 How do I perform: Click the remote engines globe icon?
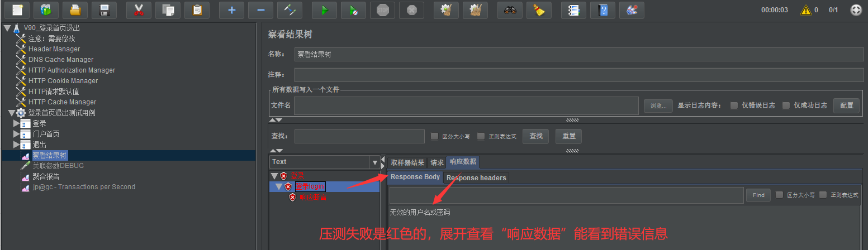[x=856, y=10]
